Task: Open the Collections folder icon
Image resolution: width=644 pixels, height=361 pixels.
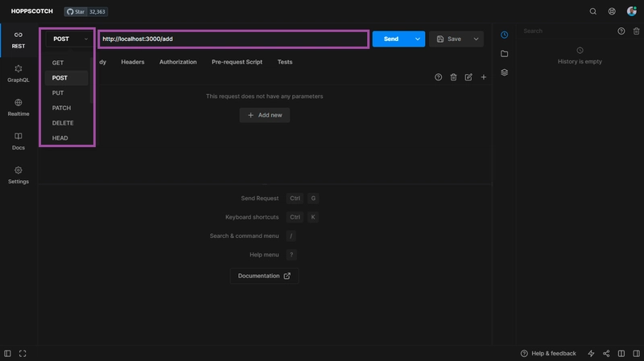Action: click(x=505, y=54)
